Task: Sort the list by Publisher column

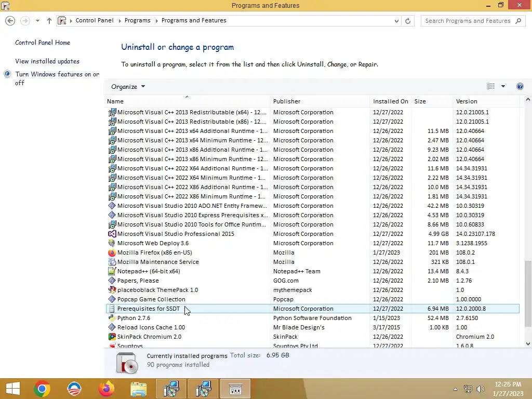Action: pyautogui.click(x=320, y=101)
